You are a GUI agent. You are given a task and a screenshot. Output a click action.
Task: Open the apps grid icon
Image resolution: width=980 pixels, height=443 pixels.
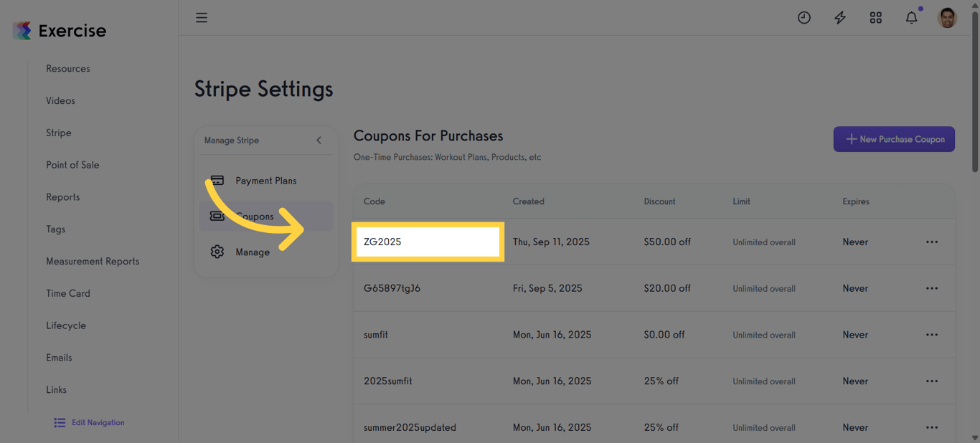coord(875,17)
